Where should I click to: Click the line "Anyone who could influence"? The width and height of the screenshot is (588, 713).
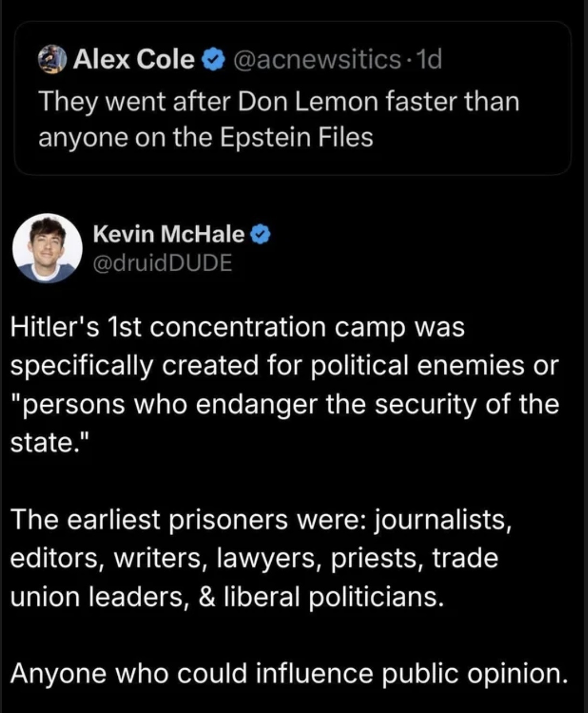click(x=289, y=674)
